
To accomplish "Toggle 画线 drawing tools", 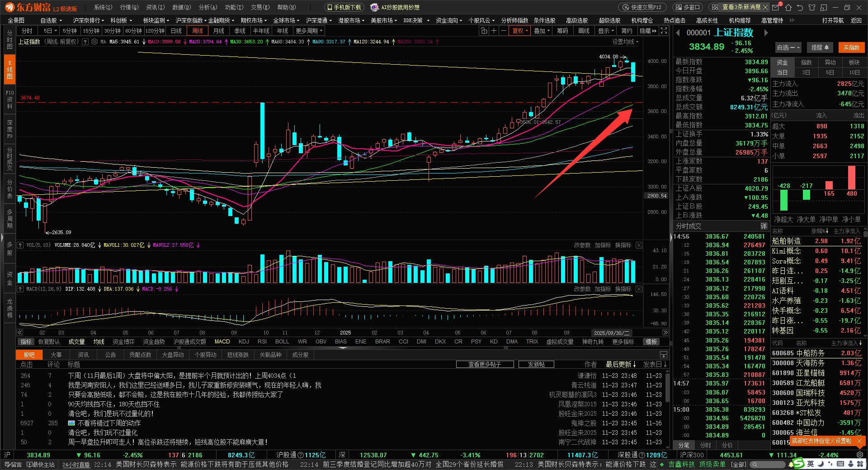I will click(584, 31).
